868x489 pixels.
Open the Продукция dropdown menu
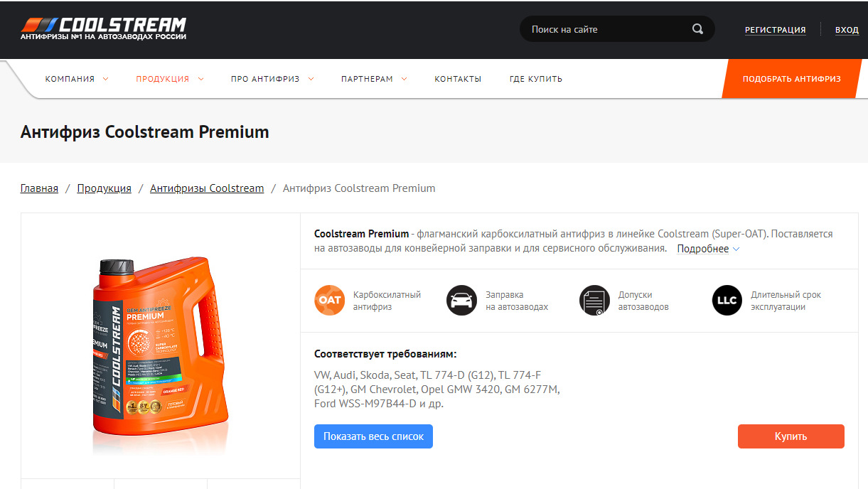[170, 79]
